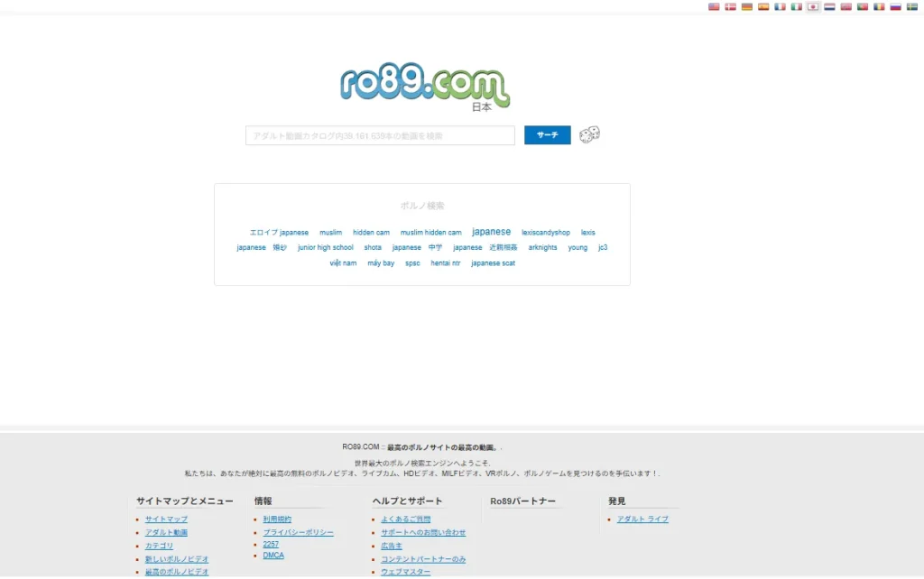Viewport: 924px width, 579px height.
Task: Switch site language via the US flag
Action: point(714,7)
